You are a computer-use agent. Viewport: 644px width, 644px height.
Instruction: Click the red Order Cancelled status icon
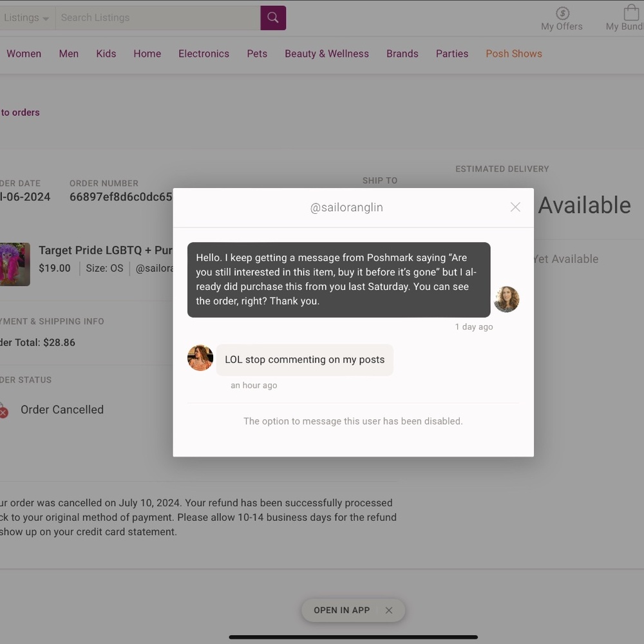(x=3, y=412)
